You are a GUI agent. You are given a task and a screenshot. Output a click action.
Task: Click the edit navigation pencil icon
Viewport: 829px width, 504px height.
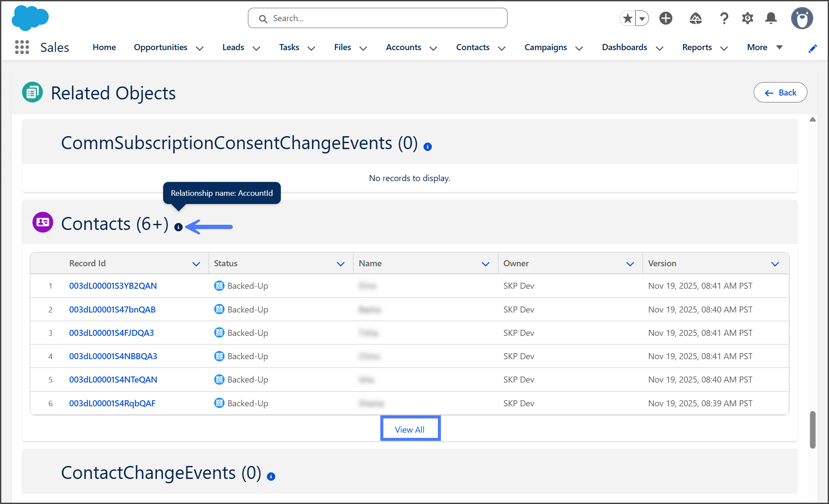tap(812, 48)
